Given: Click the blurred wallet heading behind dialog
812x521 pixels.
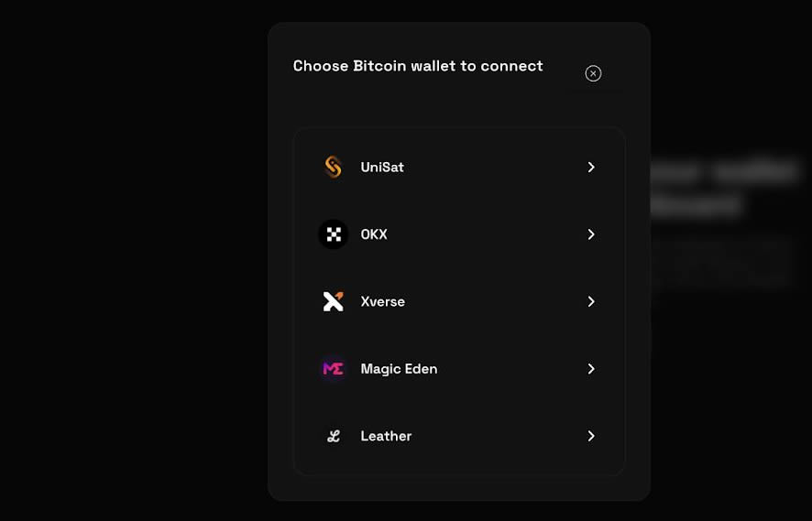Looking at the screenshot, I should point(724,187).
